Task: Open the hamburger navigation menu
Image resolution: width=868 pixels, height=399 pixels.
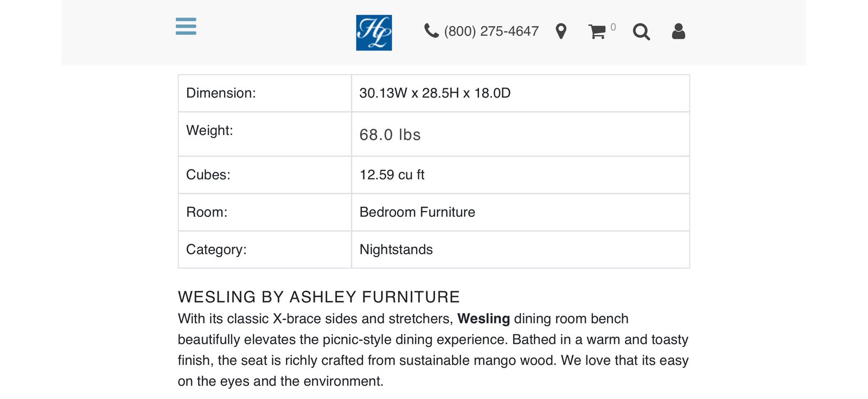Action: pyautogui.click(x=186, y=26)
